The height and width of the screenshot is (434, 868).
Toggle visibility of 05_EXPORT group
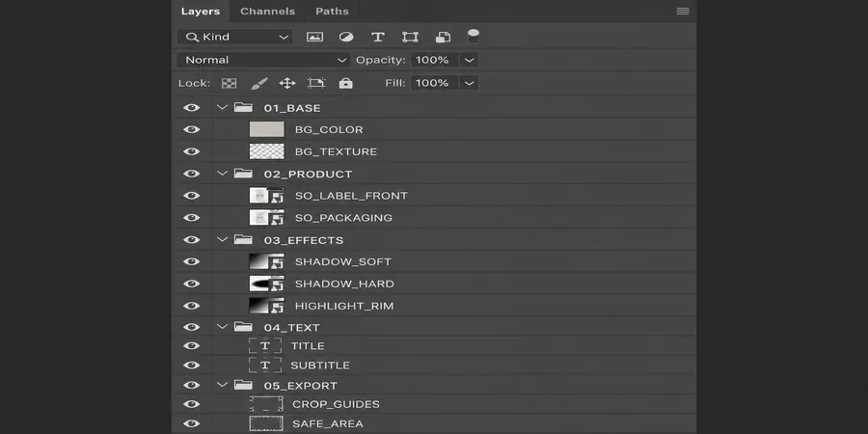point(192,385)
